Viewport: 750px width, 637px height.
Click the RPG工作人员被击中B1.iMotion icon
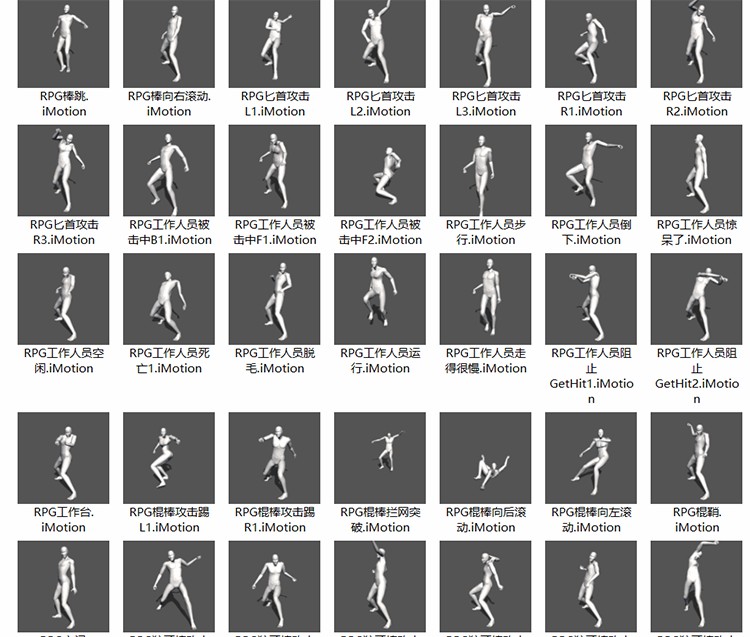[x=169, y=171]
